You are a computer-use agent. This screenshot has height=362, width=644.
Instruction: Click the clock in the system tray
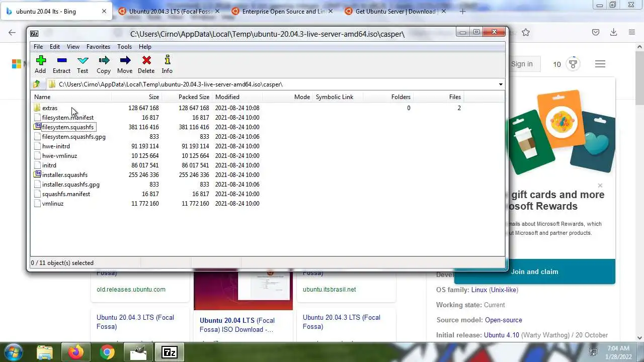click(x=618, y=352)
